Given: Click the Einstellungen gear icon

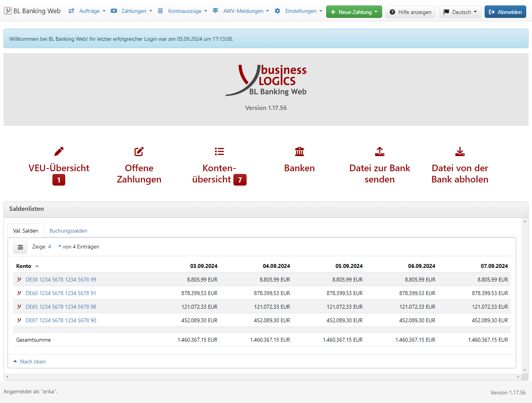Looking at the screenshot, I should [x=277, y=11].
